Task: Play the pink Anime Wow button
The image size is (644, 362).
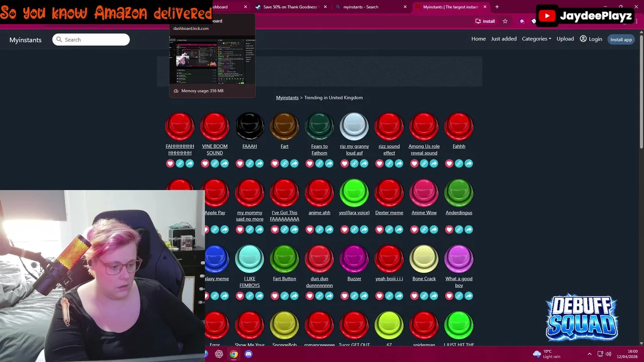Action: point(424,193)
